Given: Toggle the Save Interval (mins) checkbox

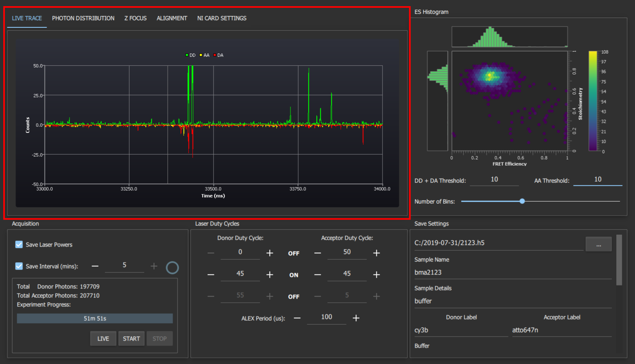Looking at the screenshot, I should pyautogui.click(x=19, y=266).
